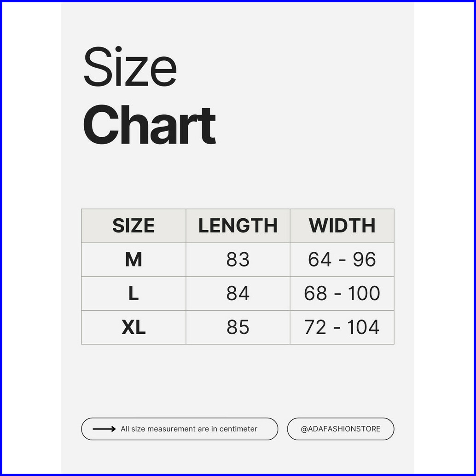Click the width cell '64 - 96'
The height and width of the screenshot is (476, 476).
click(342, 260)
